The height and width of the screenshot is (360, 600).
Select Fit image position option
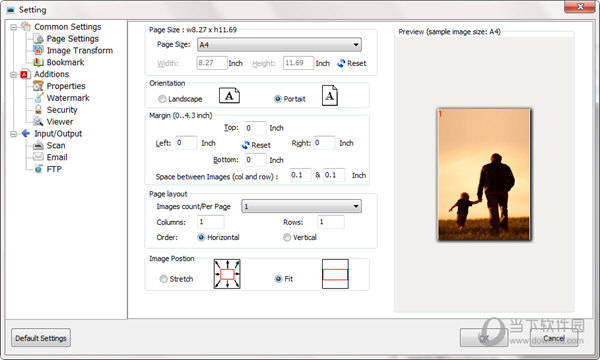(x=279, y=279)
